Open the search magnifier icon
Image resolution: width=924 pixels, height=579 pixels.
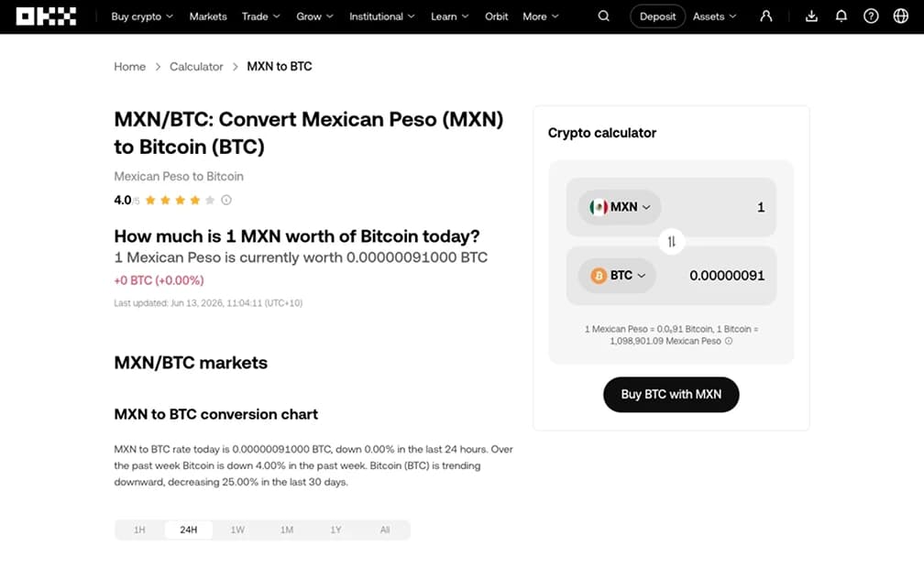603,16
